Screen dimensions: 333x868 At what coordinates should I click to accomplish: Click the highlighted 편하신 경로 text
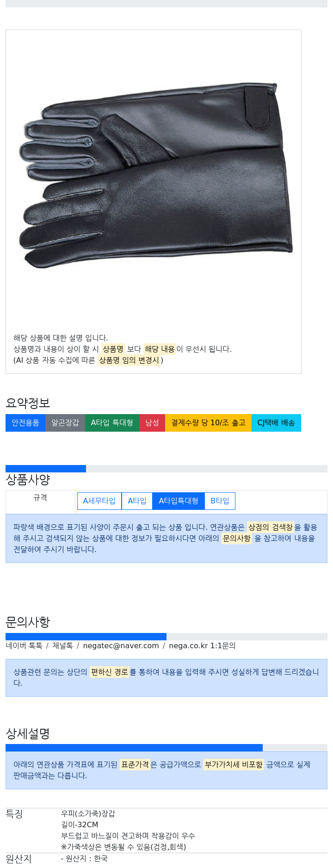click(110, 672)
